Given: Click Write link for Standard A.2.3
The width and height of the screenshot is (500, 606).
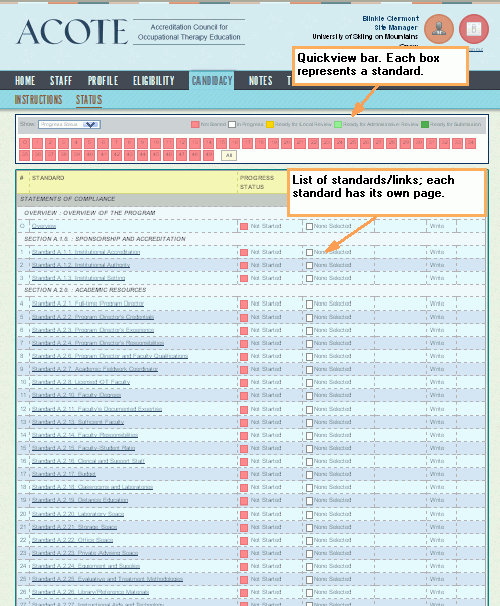Looking at the screenshot, I should coord(437,330).
